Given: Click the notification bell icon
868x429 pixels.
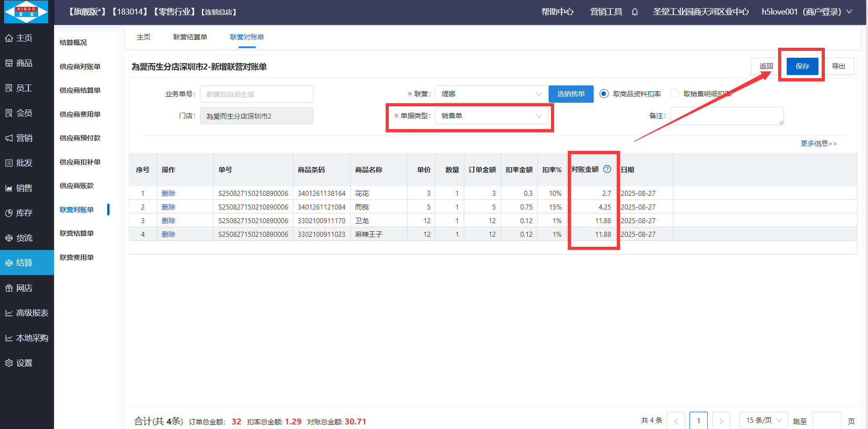Looking at the screenshot, I should [635, 12].
